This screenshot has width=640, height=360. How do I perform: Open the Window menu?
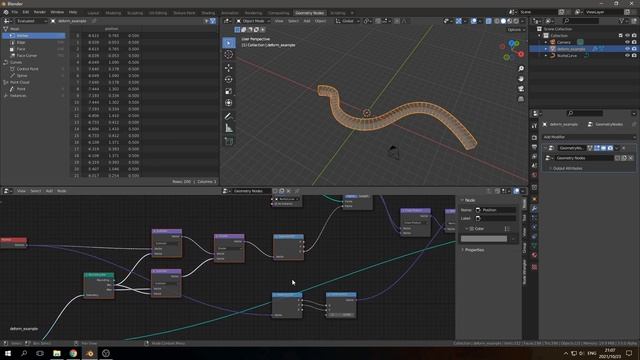(57, 12)
